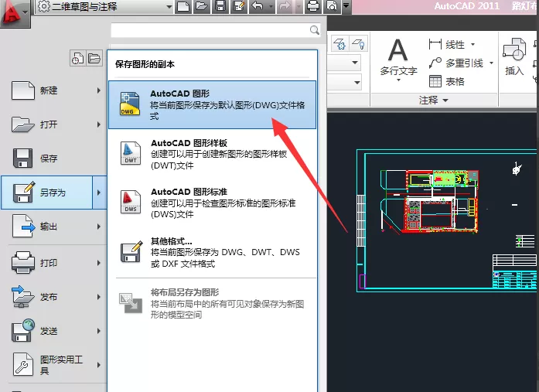Click the Open folder icon in quick access toolbar
Image resolution: width=539 pixels, height=392 pixels.
click(x=202, y=6)
